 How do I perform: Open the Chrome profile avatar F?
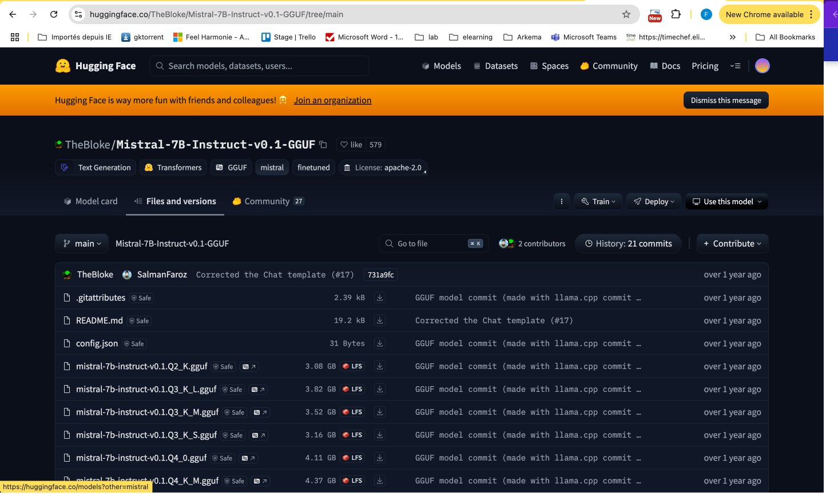click(x=706, y=14)
